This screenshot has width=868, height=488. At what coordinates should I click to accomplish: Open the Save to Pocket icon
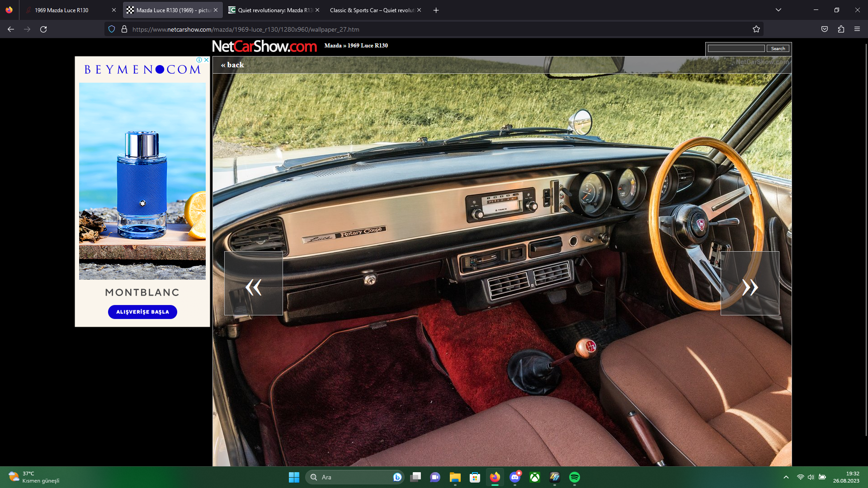point(825,29)
